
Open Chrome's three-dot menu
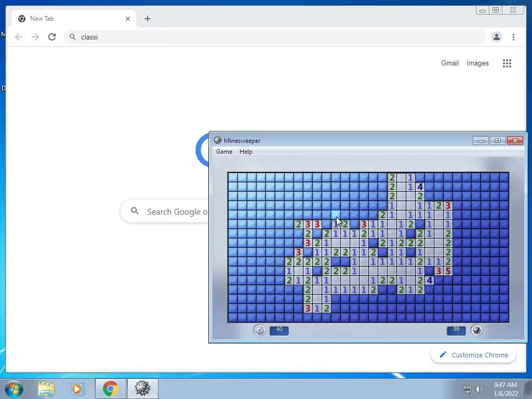(513, 37)
